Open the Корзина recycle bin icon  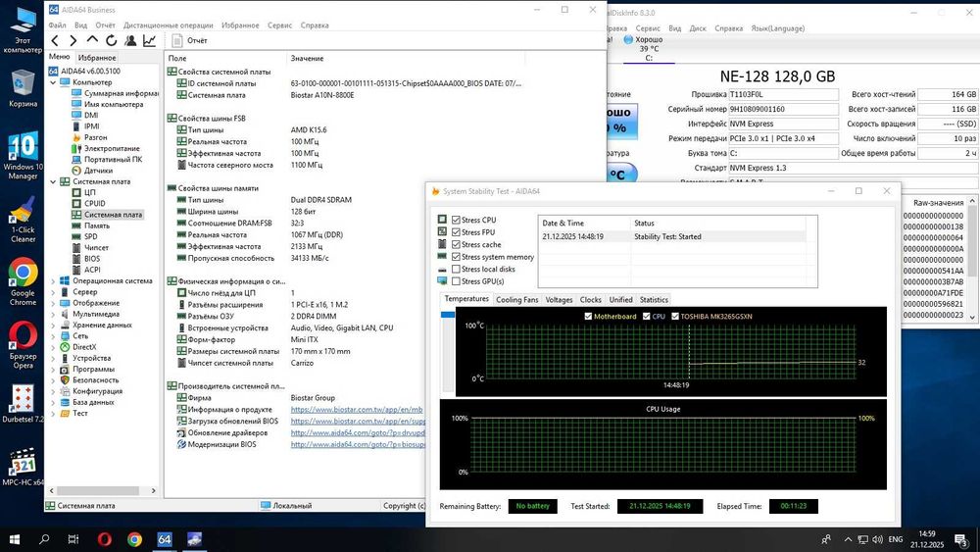point(23,88)
